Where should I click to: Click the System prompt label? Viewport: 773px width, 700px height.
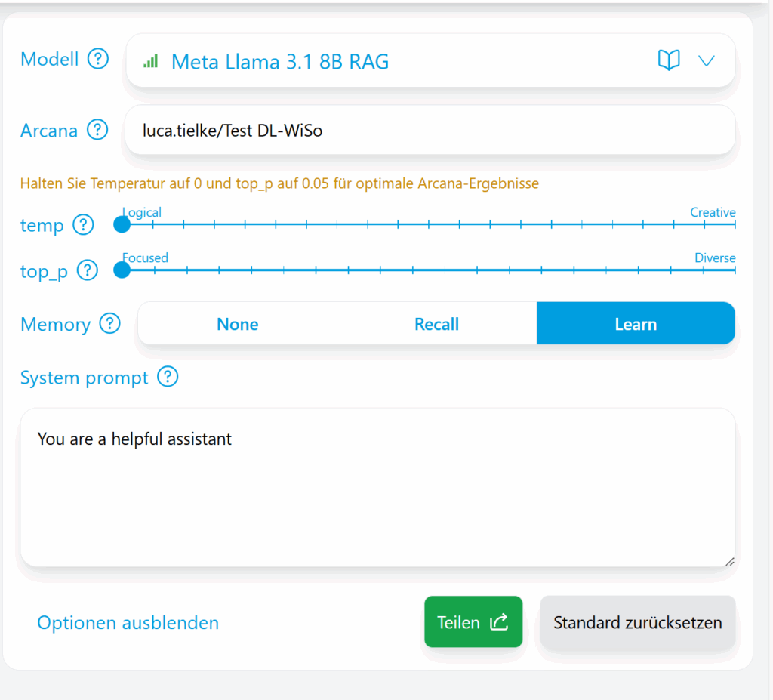coord(85,378)
